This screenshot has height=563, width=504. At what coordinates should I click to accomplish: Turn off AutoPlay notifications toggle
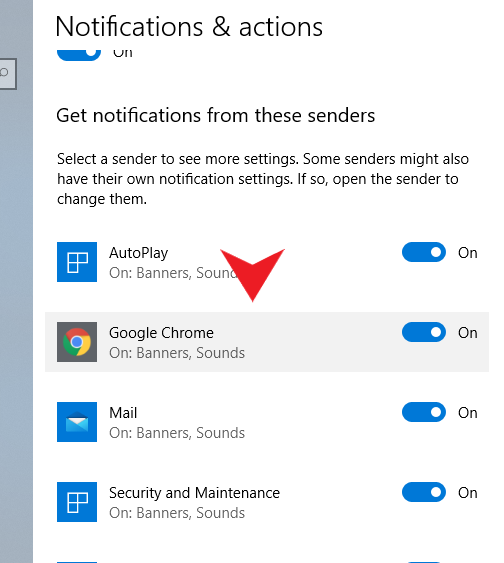(x=424, y=252)
